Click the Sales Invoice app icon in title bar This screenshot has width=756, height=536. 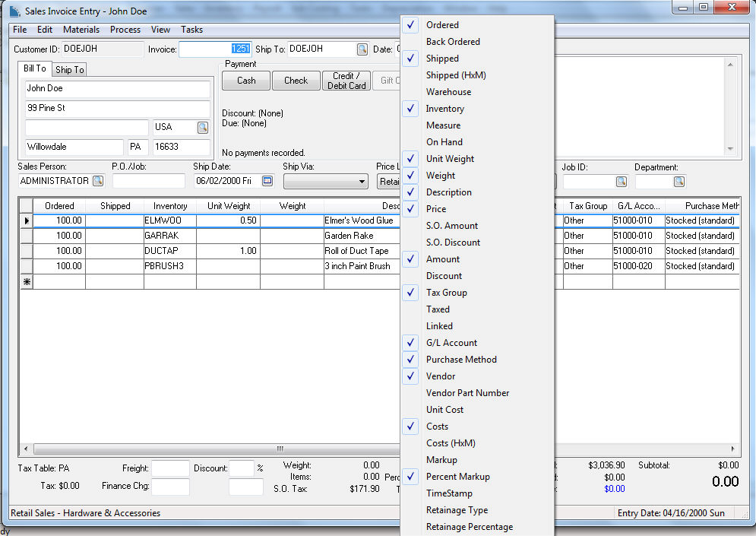pos(15,11)
